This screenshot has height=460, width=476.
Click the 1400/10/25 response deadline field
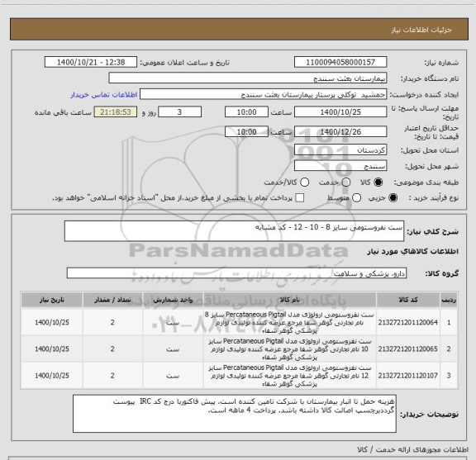340,112
